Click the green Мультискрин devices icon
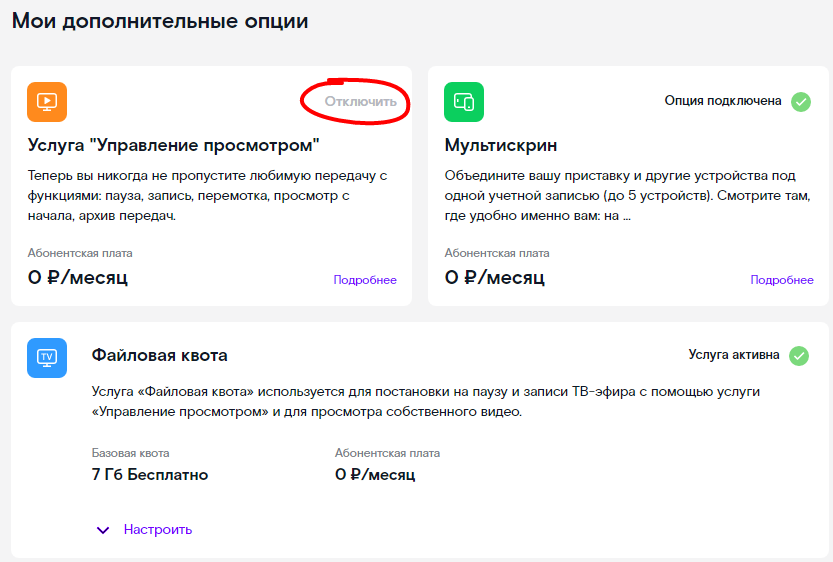This screenshot has height=562, width=833. pos(464,101)
